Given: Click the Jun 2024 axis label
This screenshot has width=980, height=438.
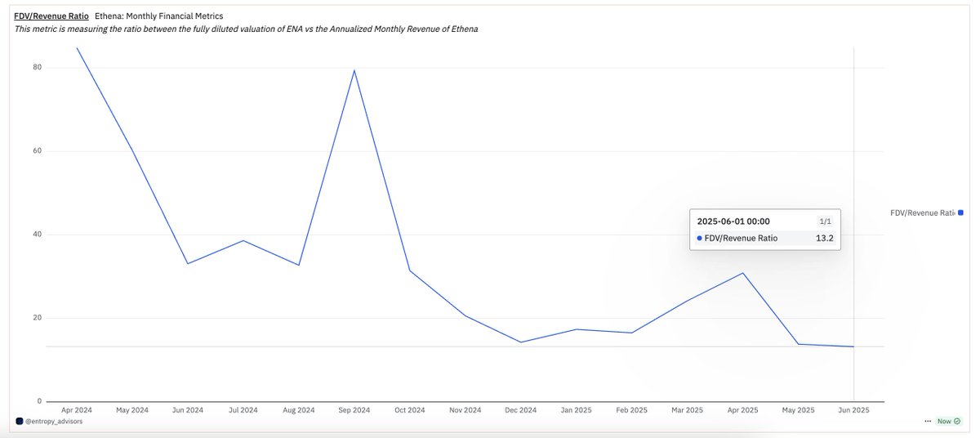Looking at the screenshot, I should click(x=188, y=410).
